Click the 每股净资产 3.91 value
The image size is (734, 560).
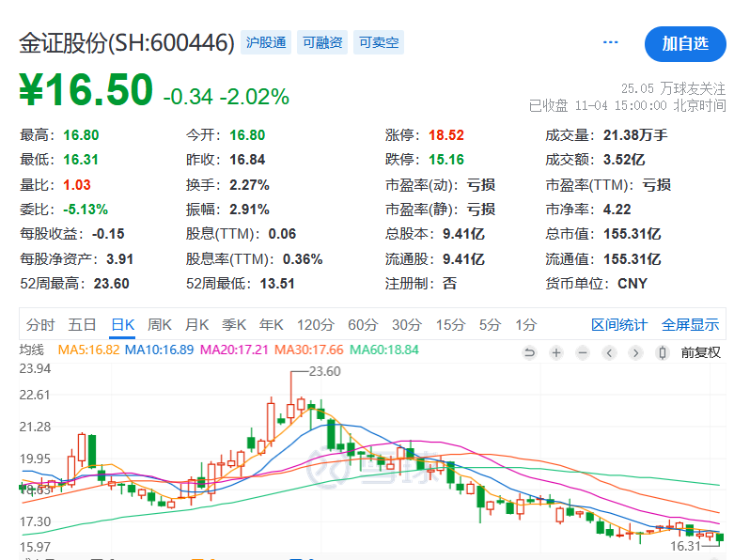120,259
